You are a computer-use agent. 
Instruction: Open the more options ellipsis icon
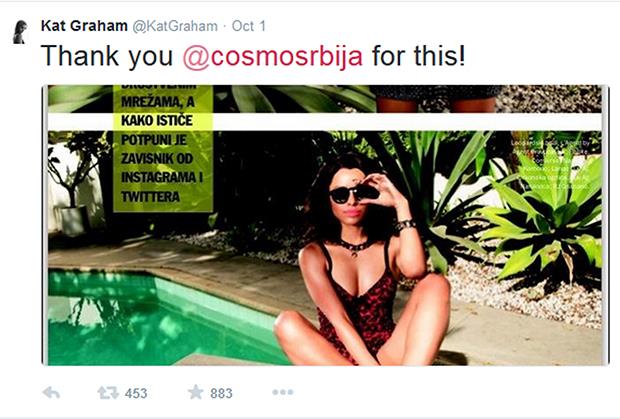coord(283,392)
